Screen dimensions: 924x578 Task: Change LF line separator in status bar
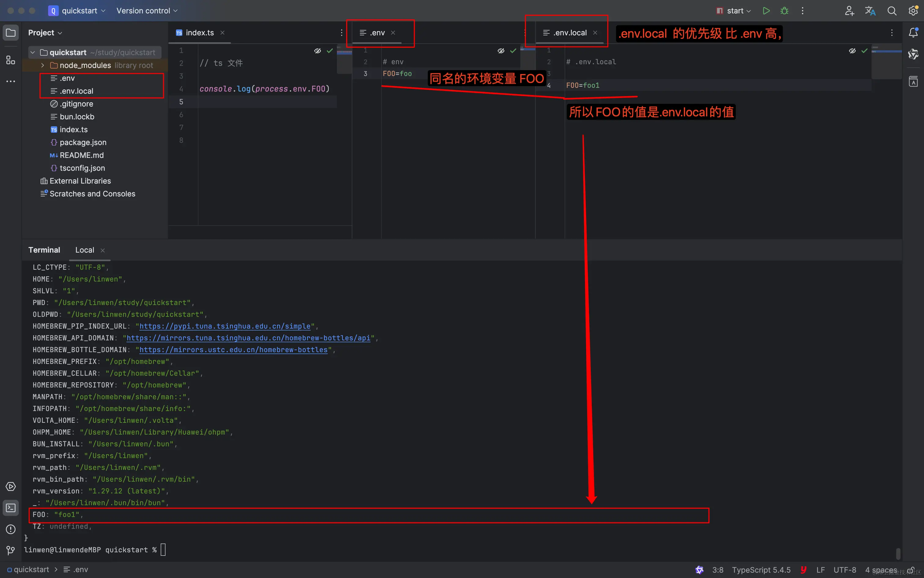coord(820,569)
